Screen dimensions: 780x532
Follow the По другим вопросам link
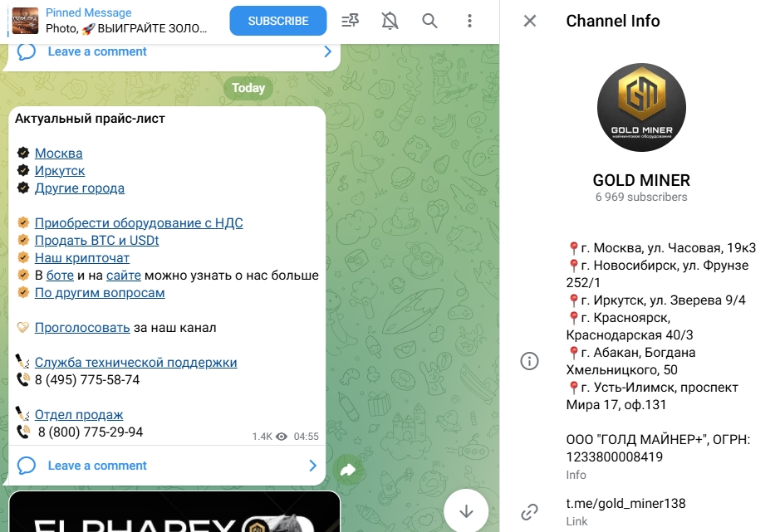tap(100, 292)
